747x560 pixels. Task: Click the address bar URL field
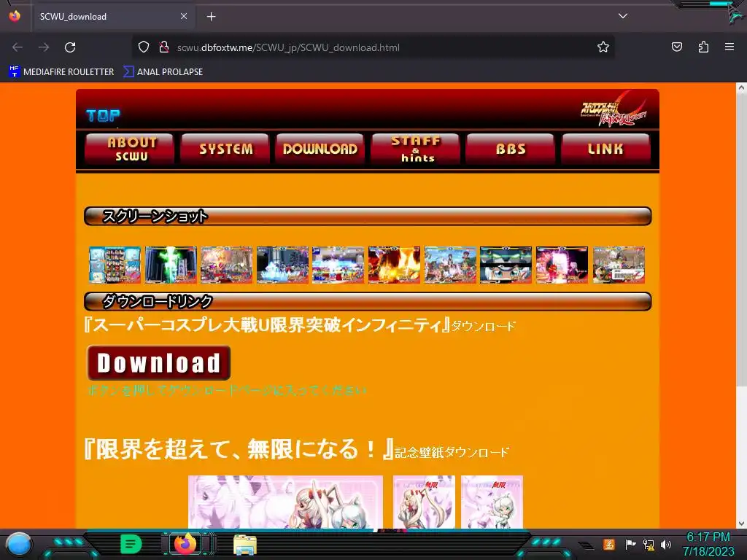pyautogui.click(x=373, y=47)
